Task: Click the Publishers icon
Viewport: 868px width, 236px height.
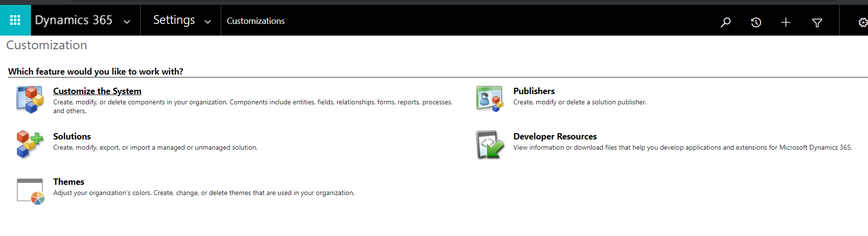Action: tap(490, 99)
